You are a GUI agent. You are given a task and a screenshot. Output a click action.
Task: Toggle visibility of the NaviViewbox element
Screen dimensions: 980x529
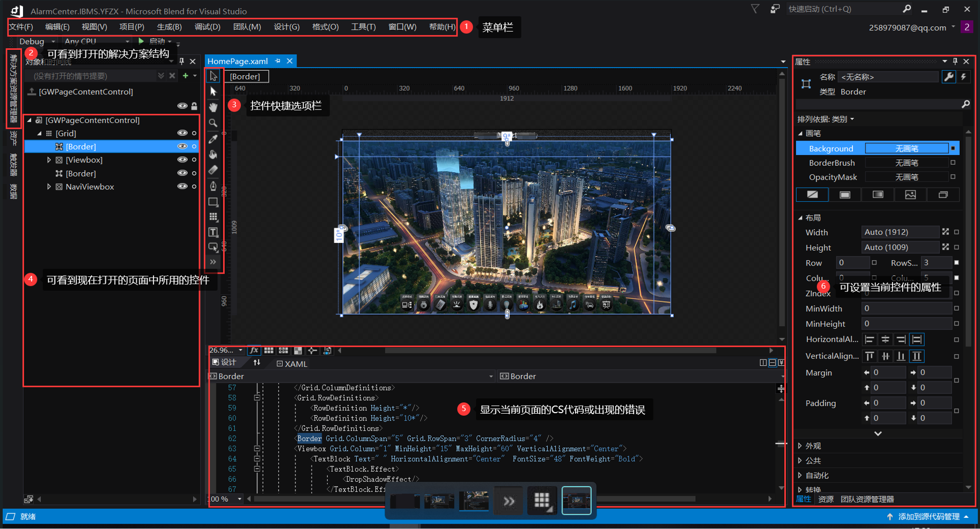[x=182, y=186]
